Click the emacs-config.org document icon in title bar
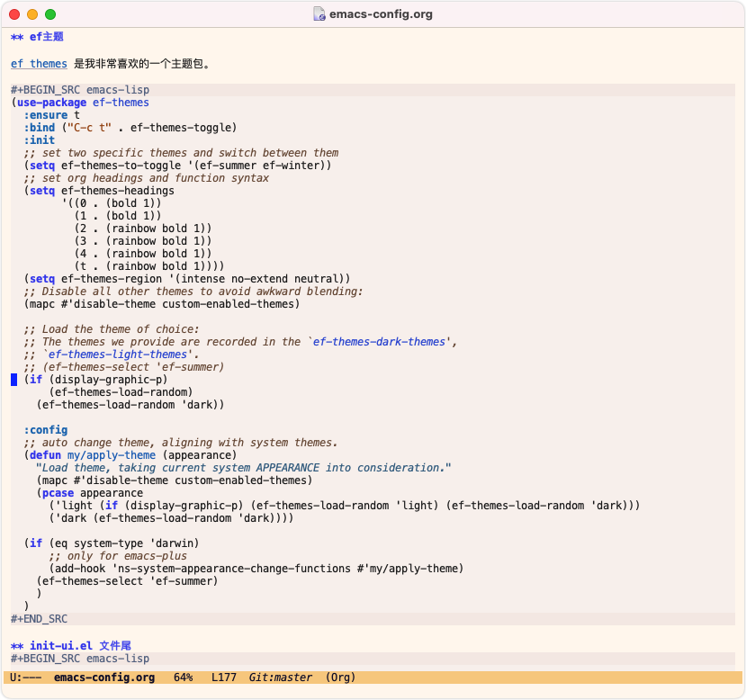The width and height of the screenshot is (746, 700). (319, 14)
